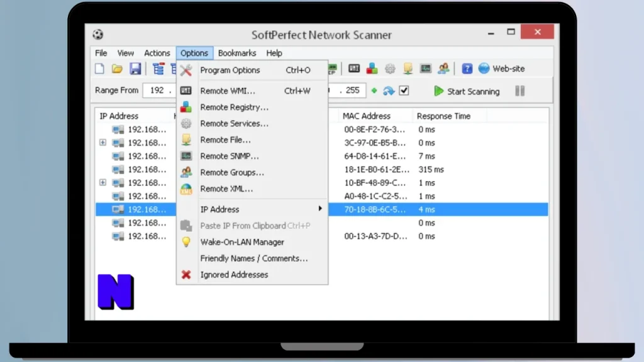Open Remote WMI toolbar icon
The image size is (644, 362).
[x=354, y=69]
